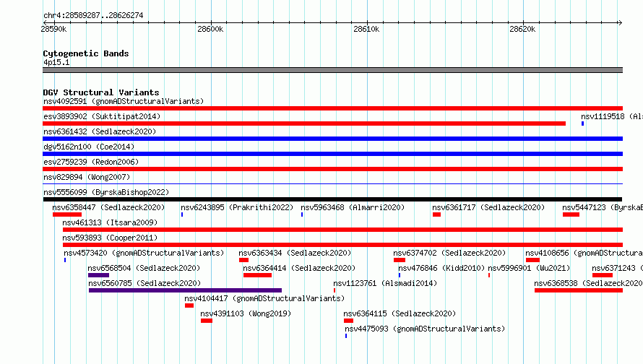Click the 28590k ruler tick label

pyautogui.click(x=53, y=29)
